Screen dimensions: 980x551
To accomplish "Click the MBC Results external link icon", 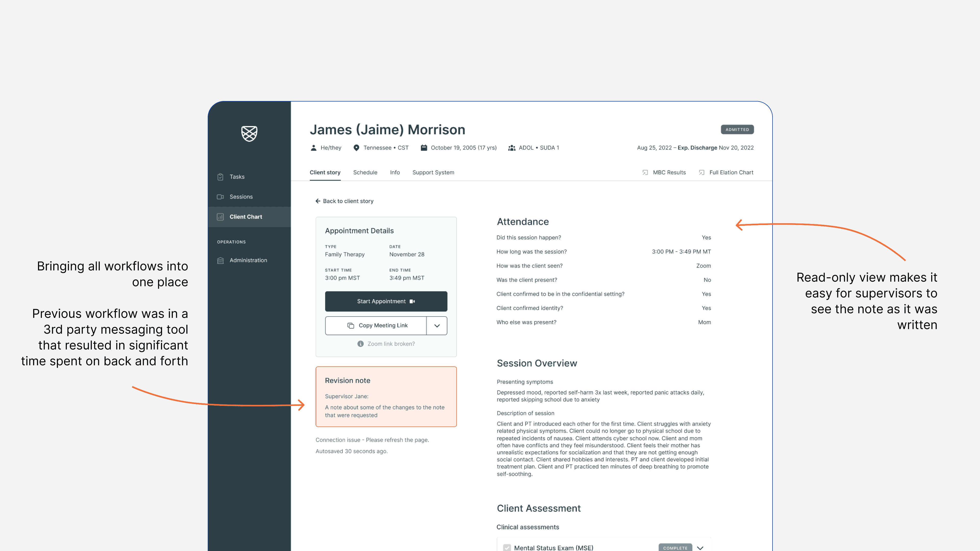I will click(645, 172).
